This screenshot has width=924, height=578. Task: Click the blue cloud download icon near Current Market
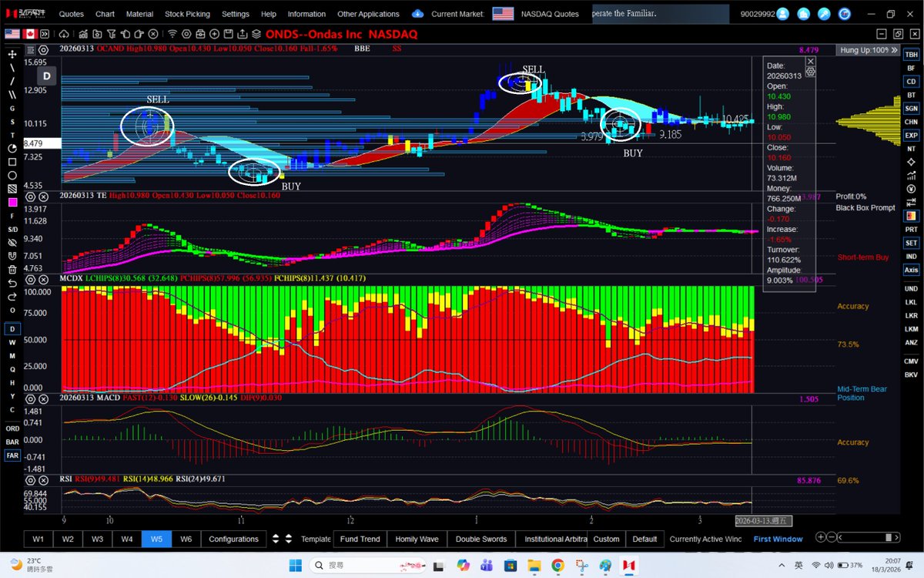[x=418, y=13]
